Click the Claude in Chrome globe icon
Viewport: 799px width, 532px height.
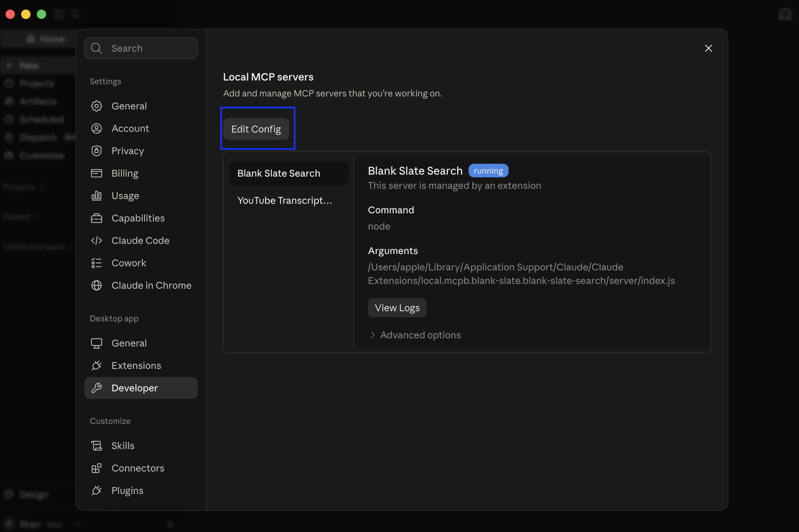pyautogui.click(x=97, y=285)
